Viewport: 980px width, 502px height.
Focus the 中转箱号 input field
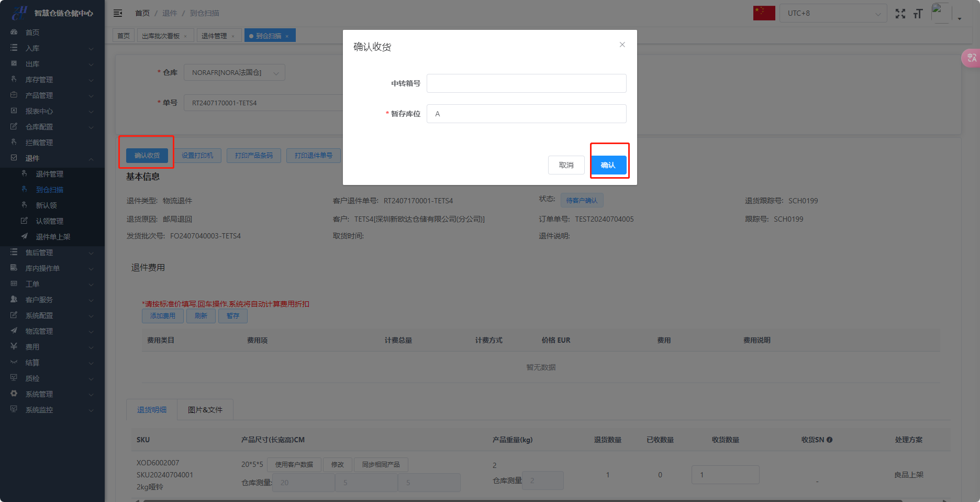[x=526, y=83]
